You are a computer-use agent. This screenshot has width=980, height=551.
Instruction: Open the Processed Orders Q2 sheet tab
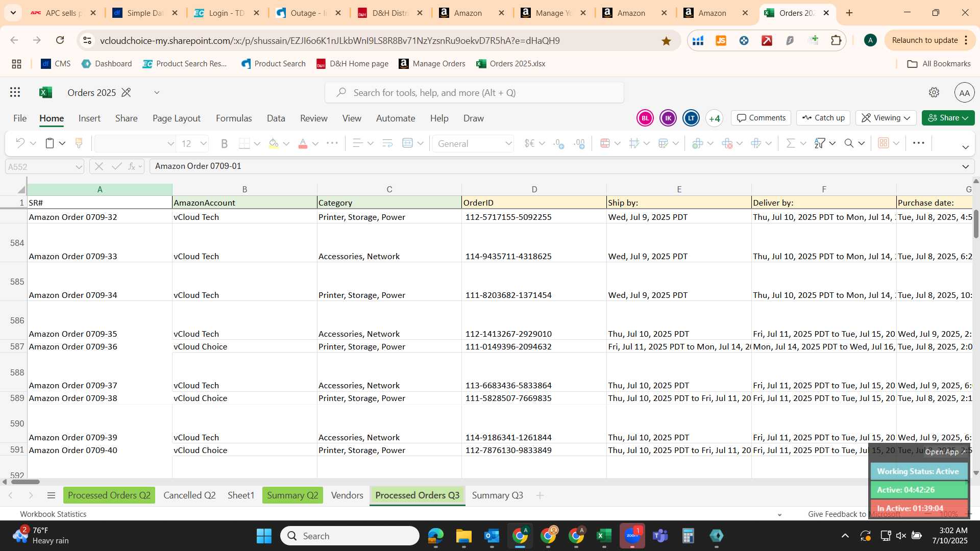(x=109, y=495)
